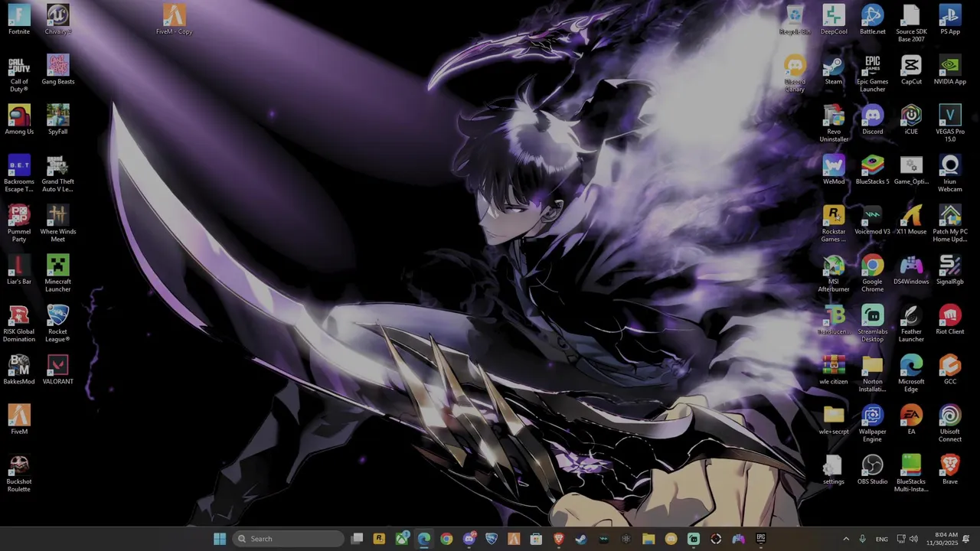Click the taskbar Search box
This screenshot has width=980, height=551.
pyautogui.click(x=288, y=539)
